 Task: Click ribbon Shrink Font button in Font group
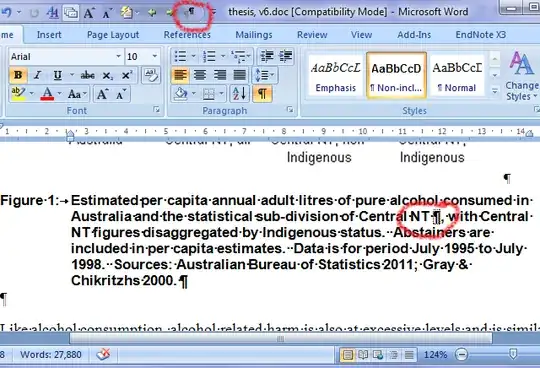point(121,94)
